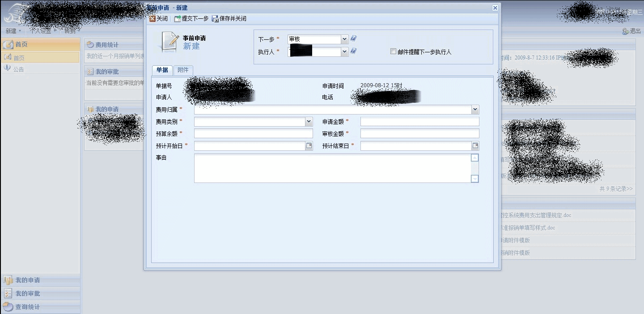Open 我的审批 section in bottom sidebar
This screenshot has height=314, width=644.
pyautogui.click(x=40, y=294)
